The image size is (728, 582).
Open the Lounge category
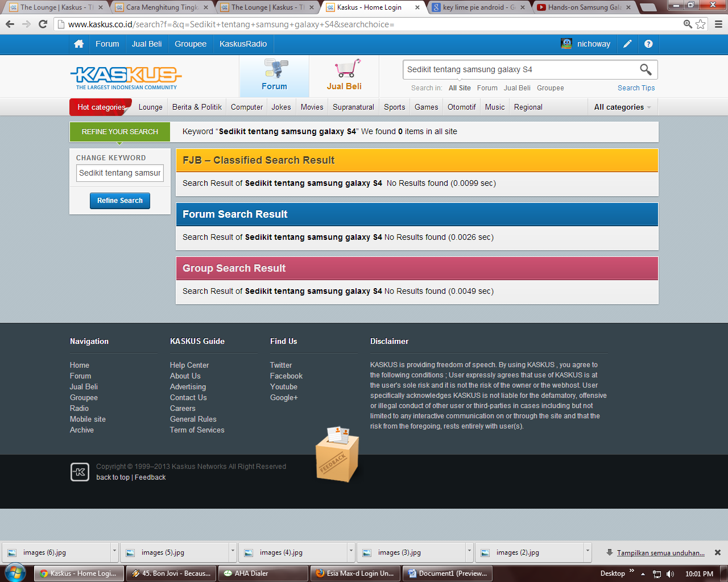point(150,107)
